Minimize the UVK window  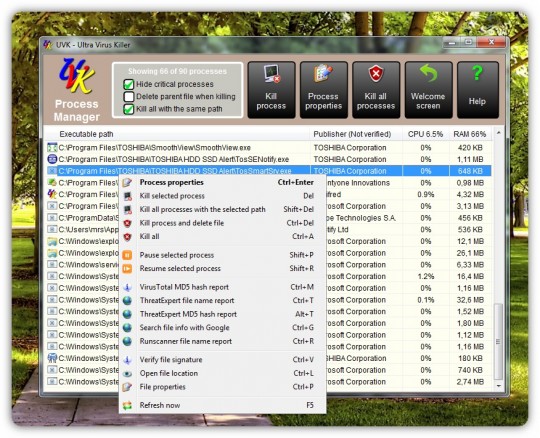tap(452, 43)
